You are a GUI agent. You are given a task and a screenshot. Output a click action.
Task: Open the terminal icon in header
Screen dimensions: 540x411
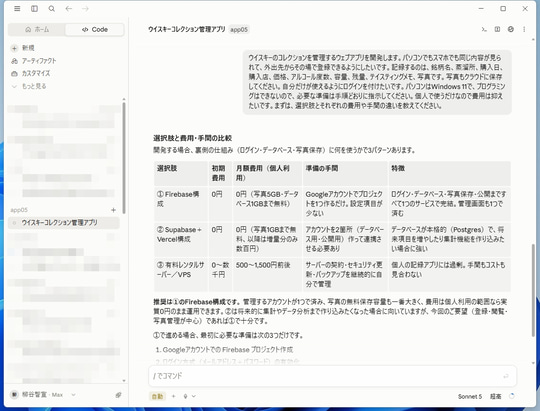tap(484, 29)
